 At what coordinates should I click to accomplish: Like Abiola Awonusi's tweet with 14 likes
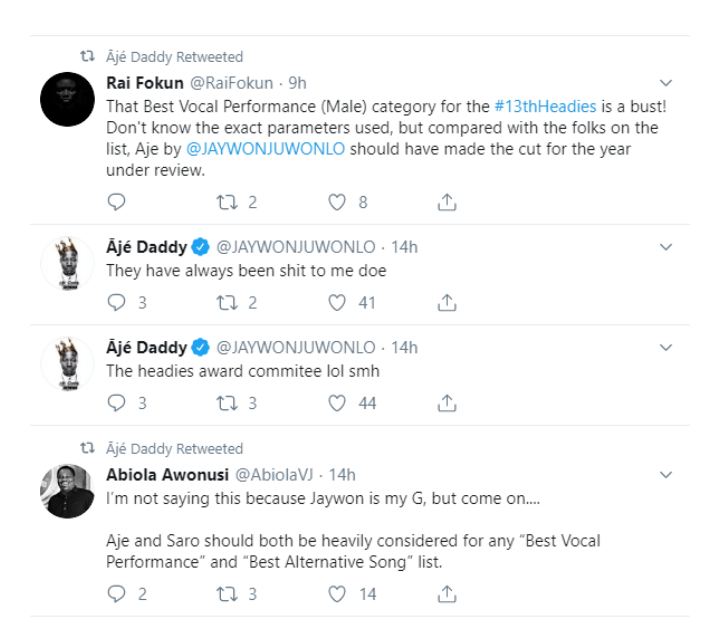(x=338, y=593)
